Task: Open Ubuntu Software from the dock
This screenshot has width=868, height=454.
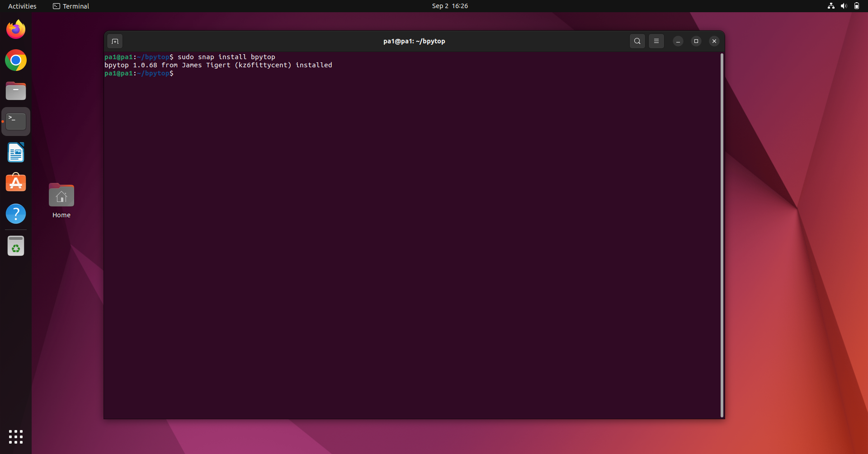Action: 15,182
